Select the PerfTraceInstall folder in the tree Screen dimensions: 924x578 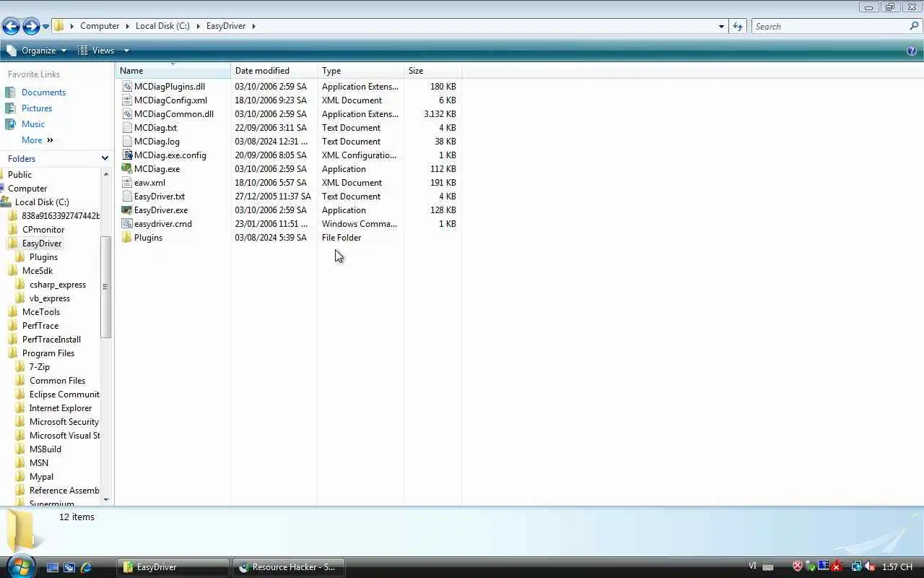(51, 340)
